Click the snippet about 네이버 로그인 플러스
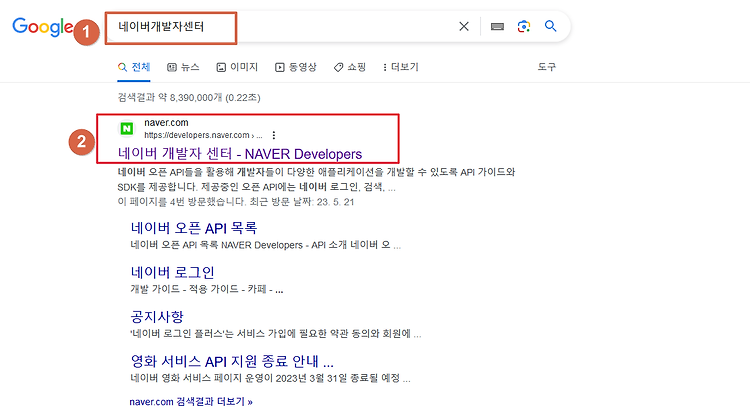This screenshot has height=418, width=750. [276, 334]
